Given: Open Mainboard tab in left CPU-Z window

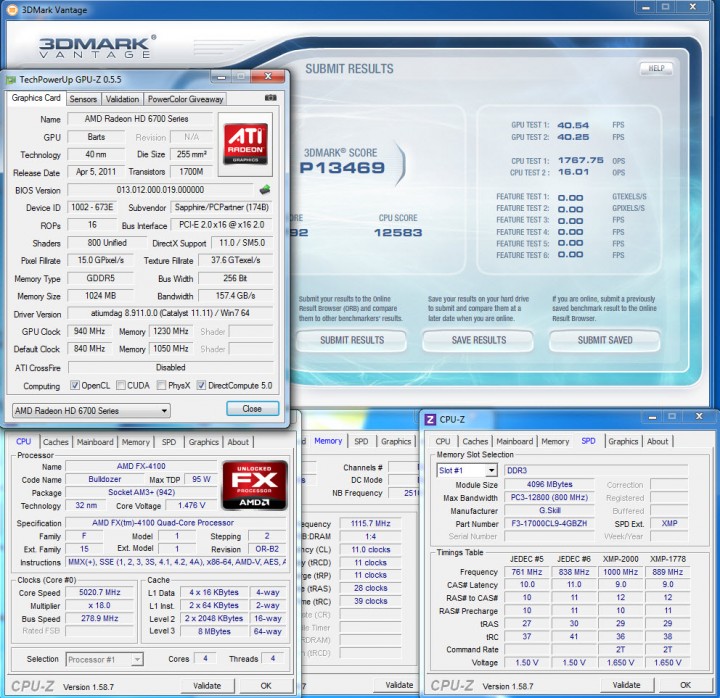Looking at the screenshot, I should [x=95, y=442].
